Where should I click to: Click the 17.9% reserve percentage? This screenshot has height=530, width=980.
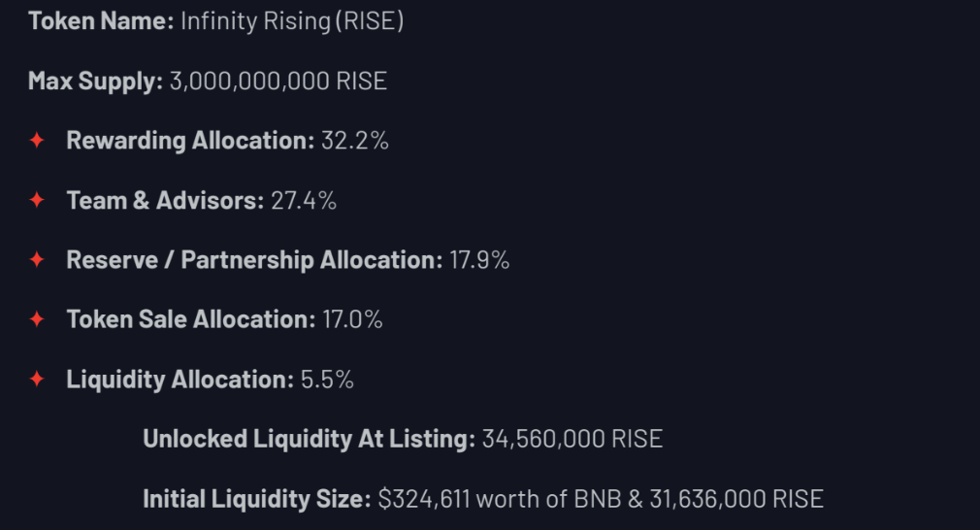pyautogui.click(x=479, y=260)
